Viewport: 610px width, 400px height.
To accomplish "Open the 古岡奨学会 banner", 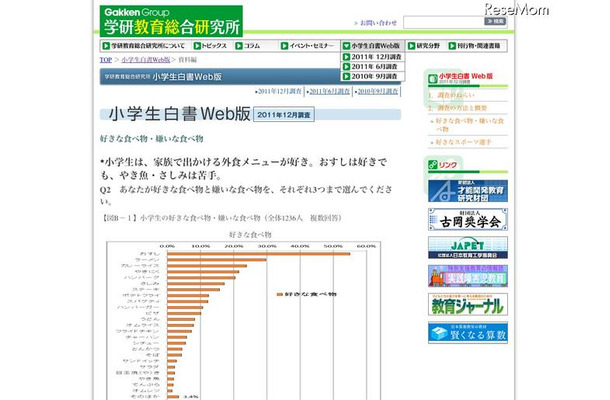I will pyautogui.click(x=468, y=219).
